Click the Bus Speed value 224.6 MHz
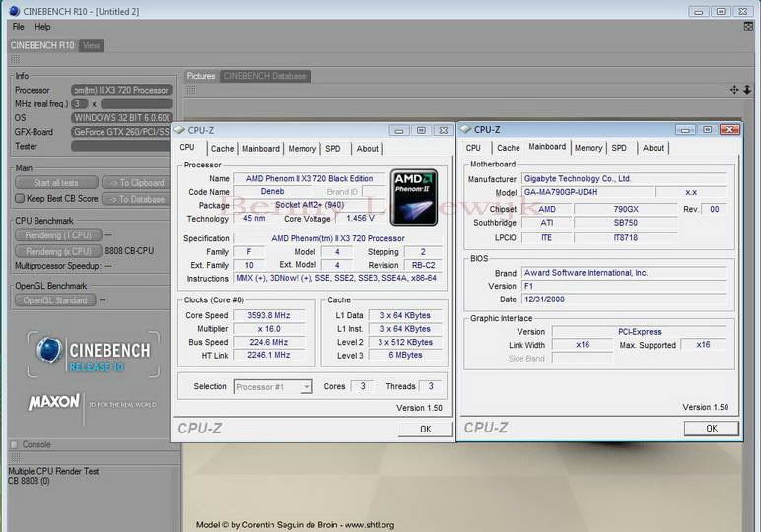The width and height of the screenshot is (761, 532). (x=269, y=342)
